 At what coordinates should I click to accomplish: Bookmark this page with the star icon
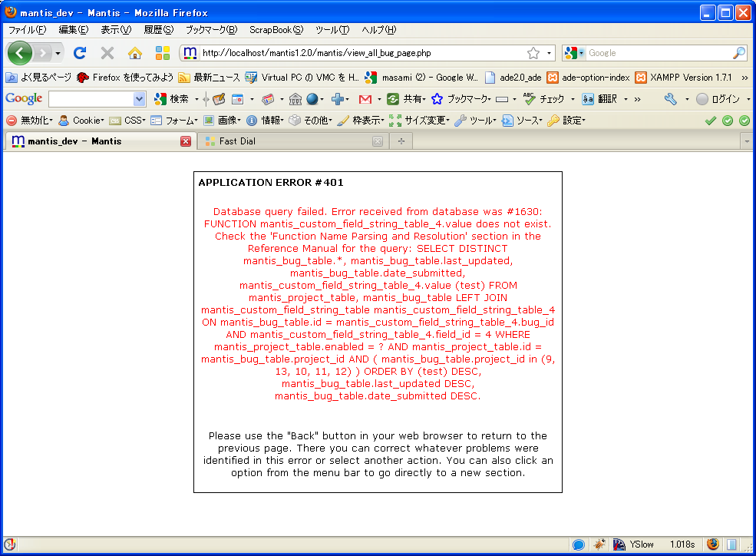coord(533,53)
